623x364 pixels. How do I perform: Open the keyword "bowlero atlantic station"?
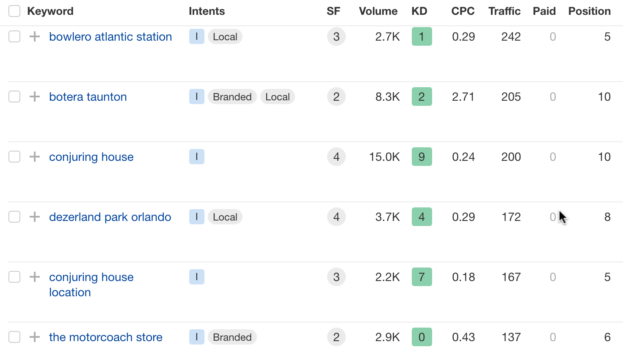[110, 36]
